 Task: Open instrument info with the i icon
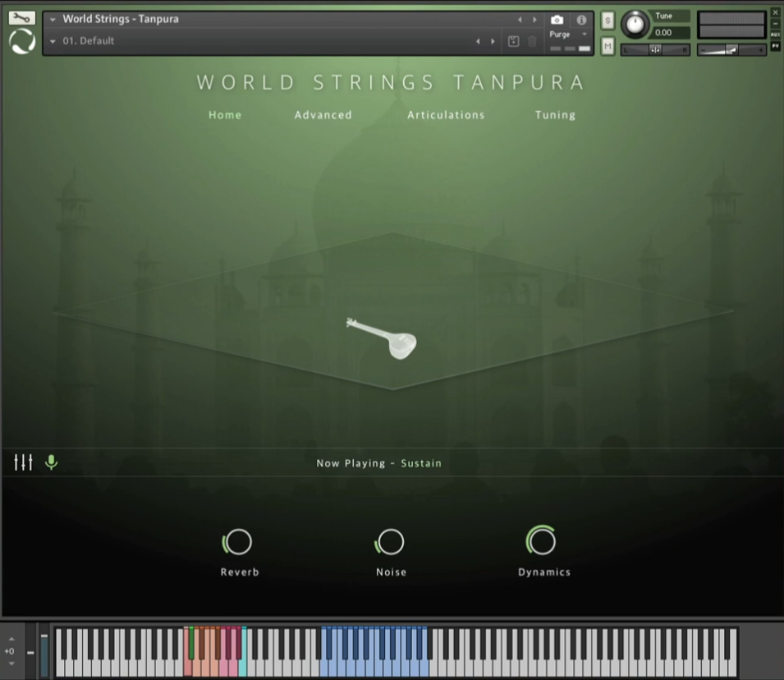(x=581, y=20)
